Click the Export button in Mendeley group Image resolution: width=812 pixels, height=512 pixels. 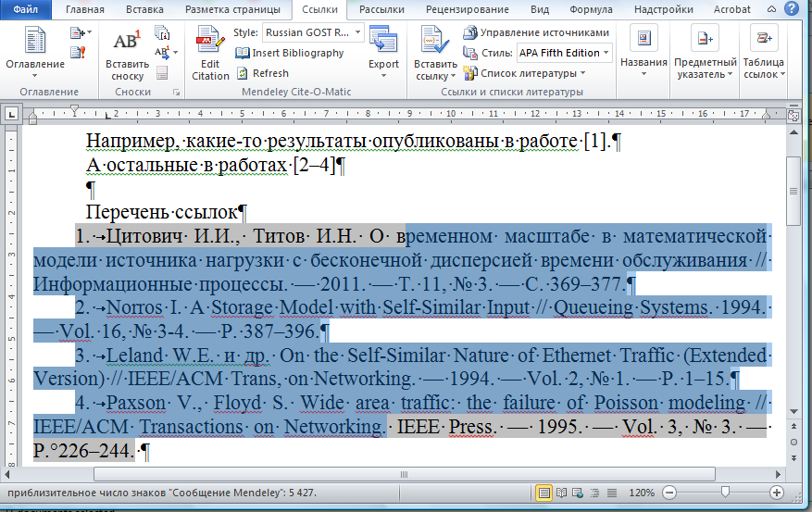tap(383, 52)
